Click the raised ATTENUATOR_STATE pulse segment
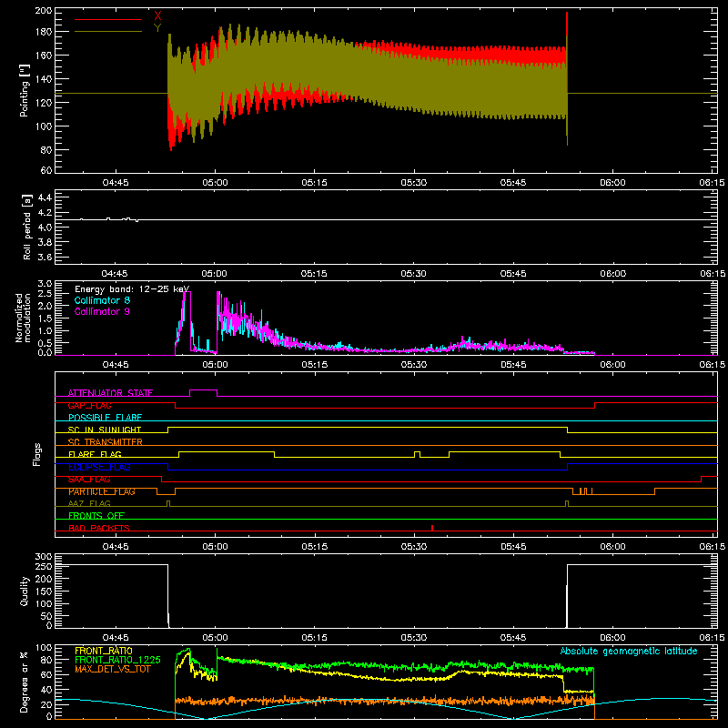This screenshot has height=728, width=728. pyautogui.click(x=203, y=390)
